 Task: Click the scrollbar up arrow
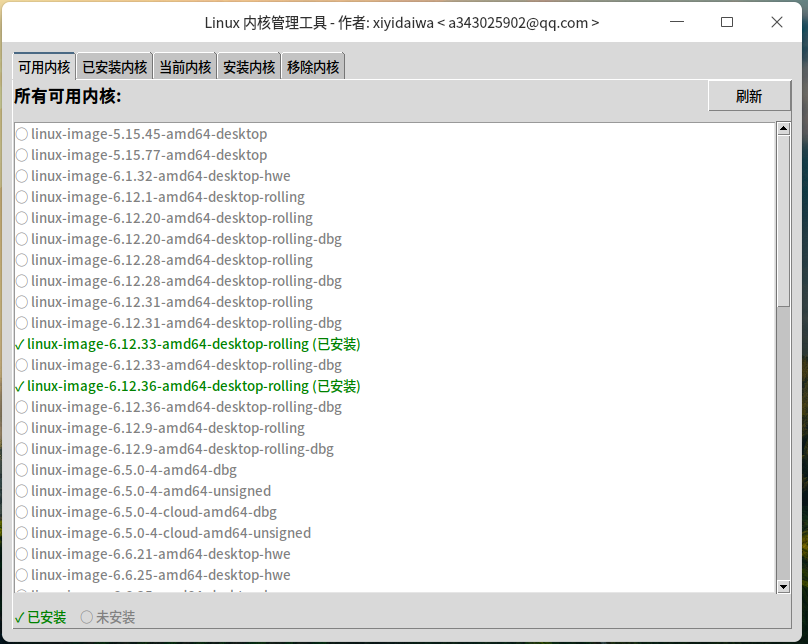click(783, 129)
